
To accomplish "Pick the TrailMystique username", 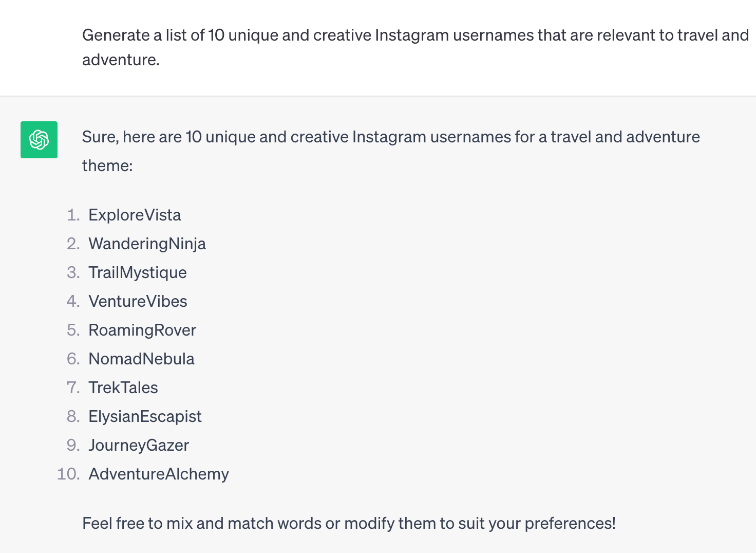I will (138, 273).
